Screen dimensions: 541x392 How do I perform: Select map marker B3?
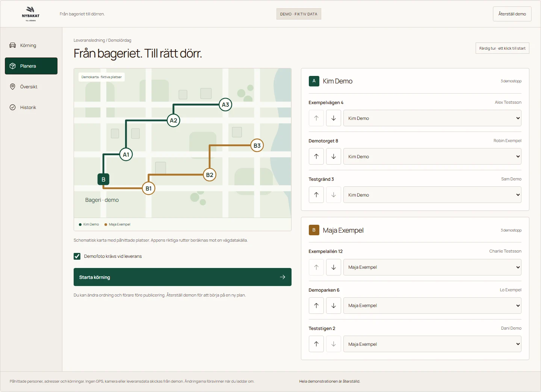pos(257,145)
